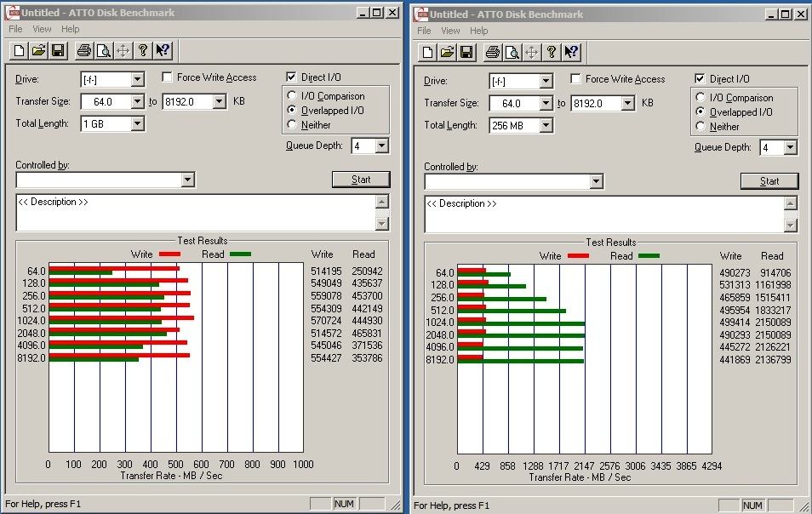Toggle Direct I/O checkbox in right window
This screenshot has width=812, height=514.
(700, 78)
